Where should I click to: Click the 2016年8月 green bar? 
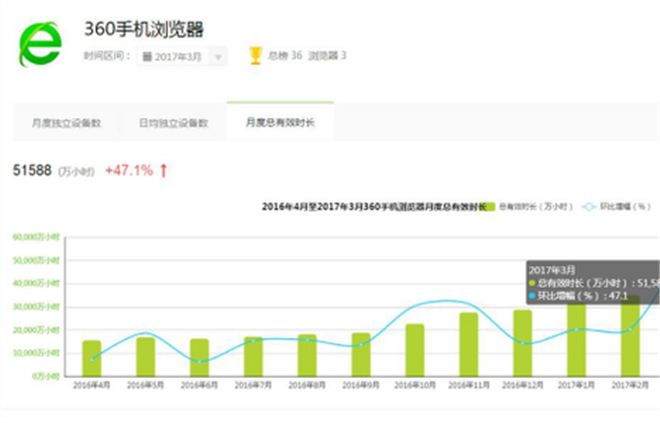point(307,355)
